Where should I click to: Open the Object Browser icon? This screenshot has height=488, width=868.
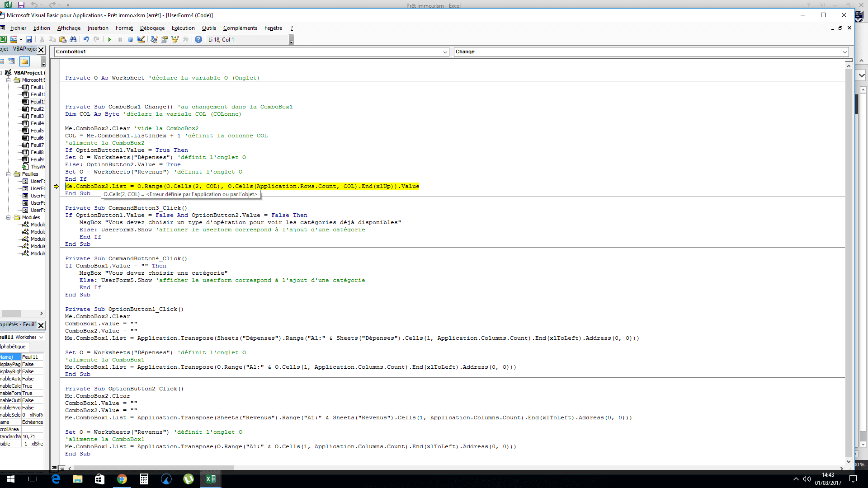coord(175,40)
